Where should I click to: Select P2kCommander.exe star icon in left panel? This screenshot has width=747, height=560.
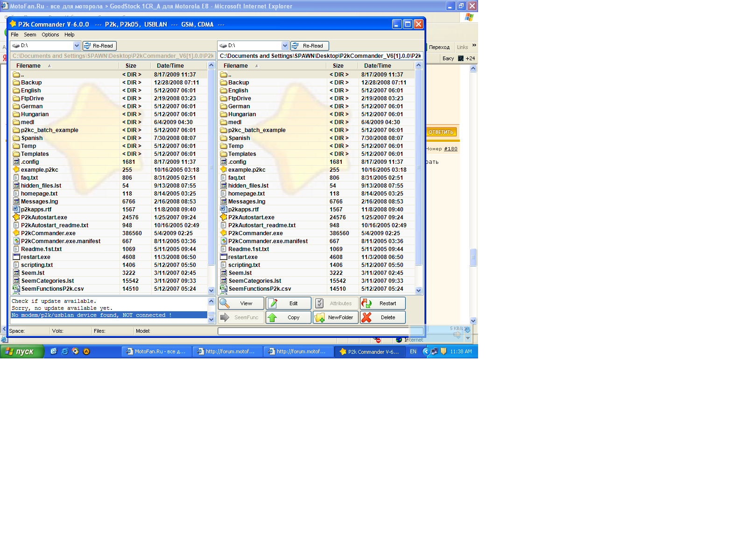pos(16,233)
